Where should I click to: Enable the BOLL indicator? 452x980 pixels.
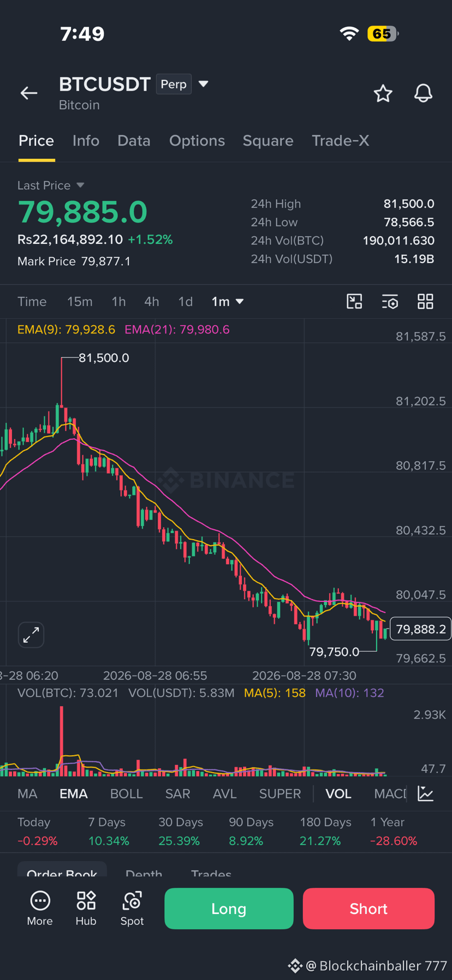(x=126, y=794)
